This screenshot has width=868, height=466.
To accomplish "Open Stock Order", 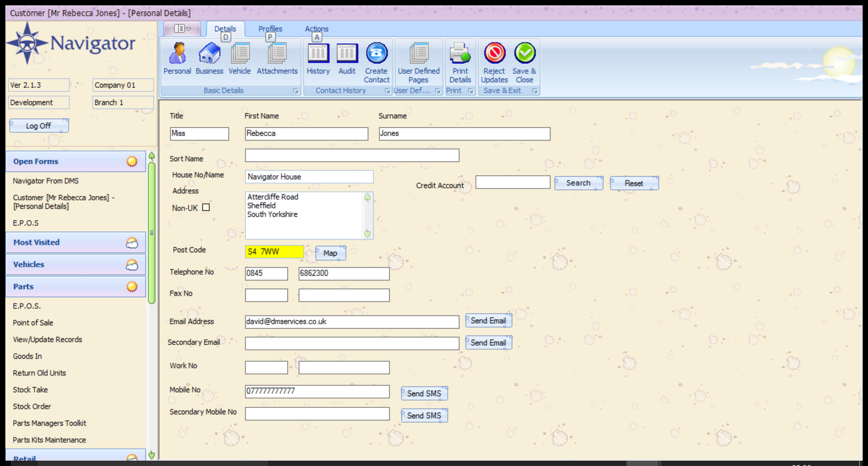I will [32, 407].
